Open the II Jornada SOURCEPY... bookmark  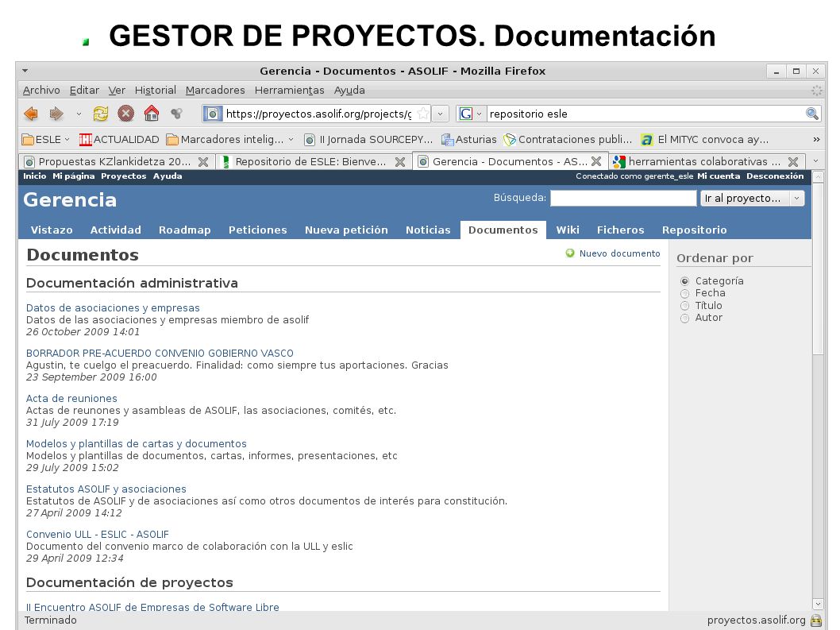tap(368, 139)
